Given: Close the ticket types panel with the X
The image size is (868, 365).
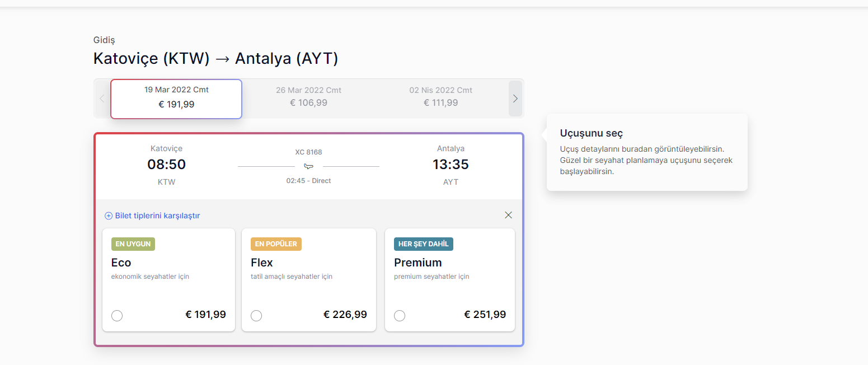Looking at the screenshot, I should tap(508, 215).
